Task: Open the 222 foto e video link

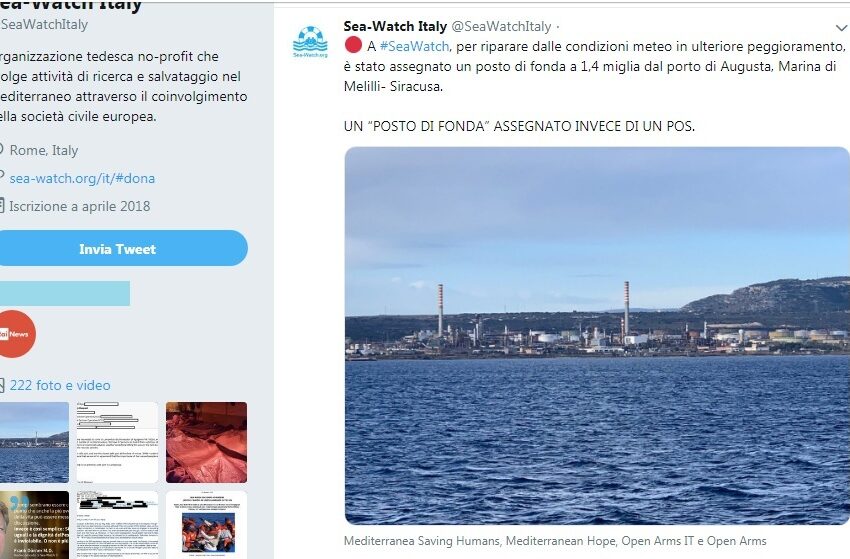Action: 60,385
